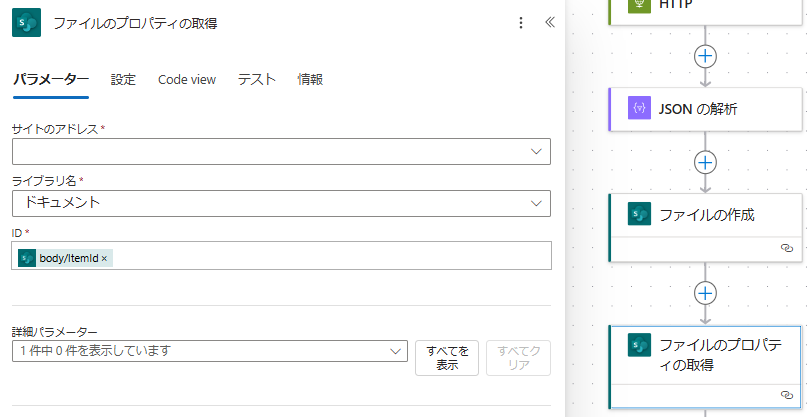The image size is (811, 417).
Task: Click the すべてクリア button
Action: coord(518,358)
